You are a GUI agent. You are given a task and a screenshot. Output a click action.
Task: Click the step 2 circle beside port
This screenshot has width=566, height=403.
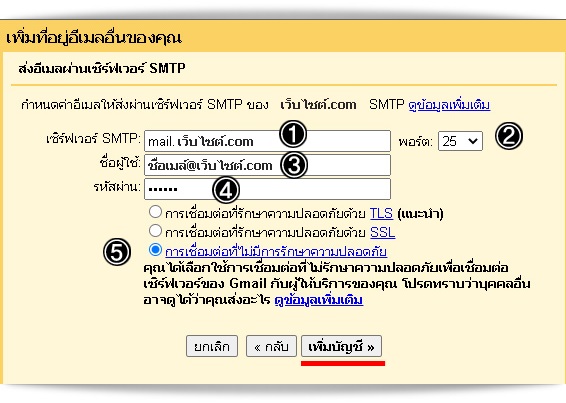pos(509,136)
